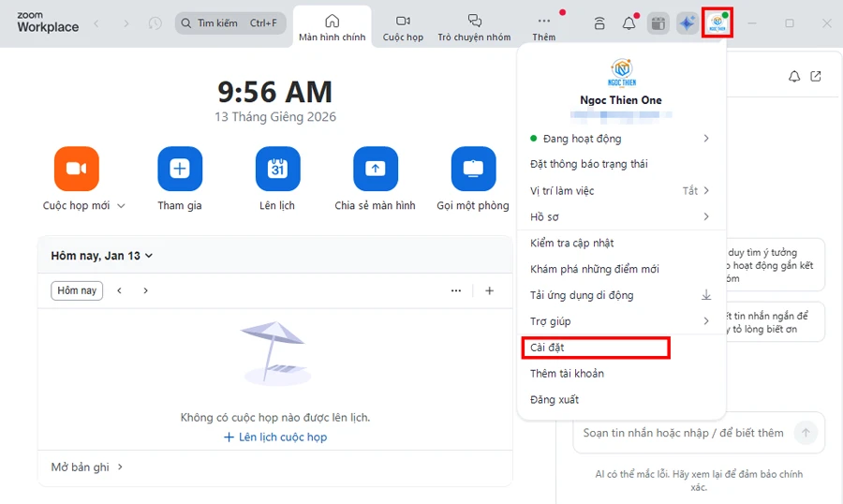Screen dimensions: 843x504
Task: Open the calendar three-dot options
Action: pos(456,290)
